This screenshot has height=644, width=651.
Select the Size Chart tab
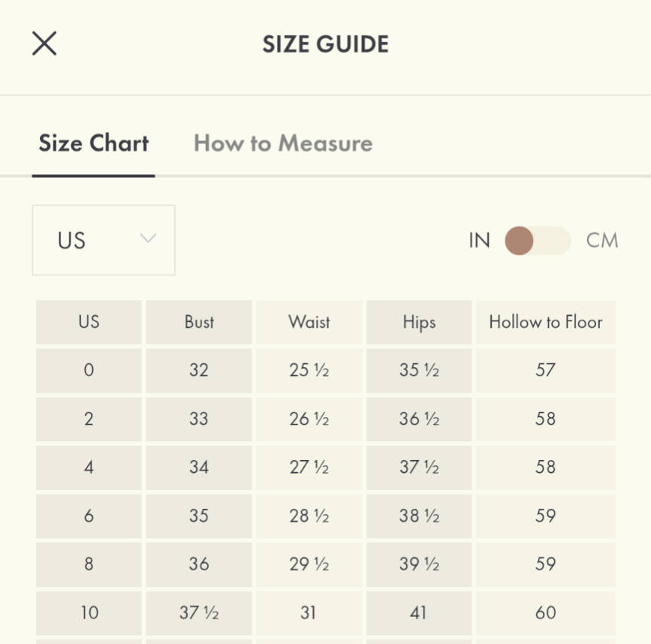94,143
